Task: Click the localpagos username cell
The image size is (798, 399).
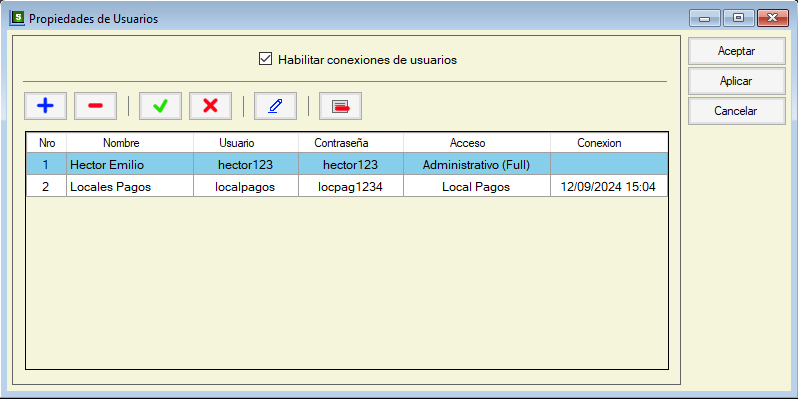Action: (x=246, y=187)
